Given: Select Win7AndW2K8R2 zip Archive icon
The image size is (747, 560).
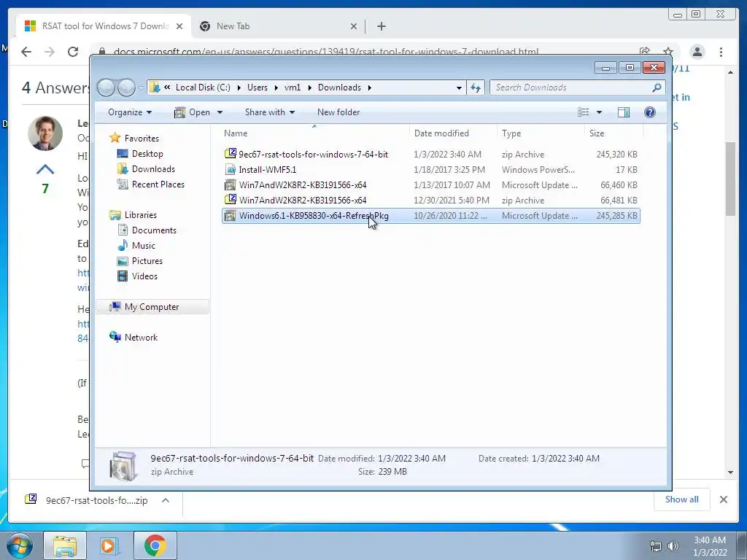Looking at the screenshot, I should (x=231, y=200).
